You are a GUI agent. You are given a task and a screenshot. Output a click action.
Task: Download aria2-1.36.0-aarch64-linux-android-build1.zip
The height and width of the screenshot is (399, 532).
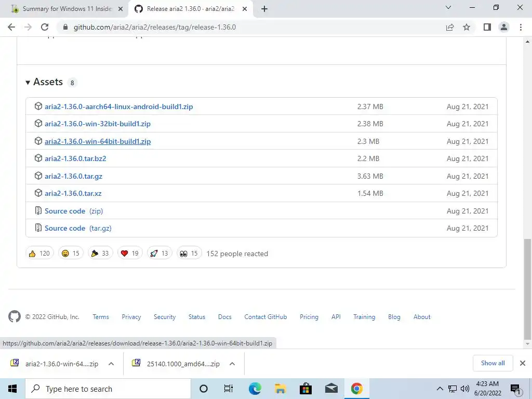(119, 107)
